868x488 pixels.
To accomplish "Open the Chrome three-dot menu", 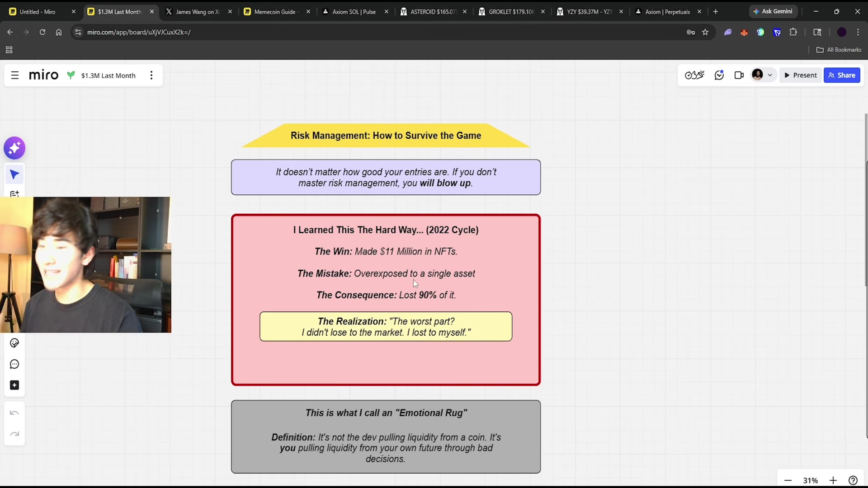I will click(858, 32).
